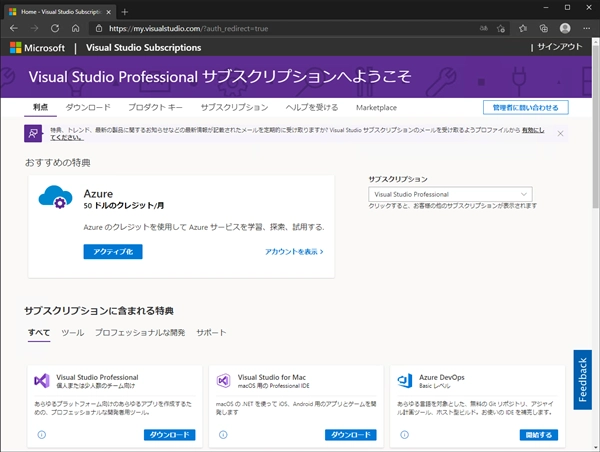Select the 利点 tab
This screenshot has height=452, width=600.
(x=41, y=107)
